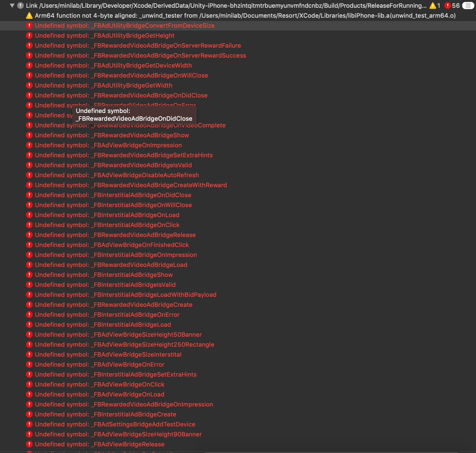Click error icon for _FBRewardedVideoAdBridgeCreateWithReward

click(x=29, y=185)
